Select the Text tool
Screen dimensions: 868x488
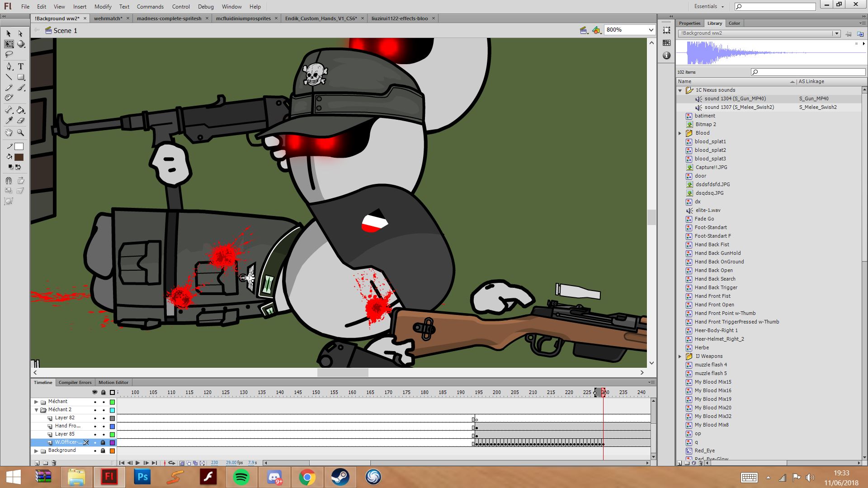coord(20,66)
